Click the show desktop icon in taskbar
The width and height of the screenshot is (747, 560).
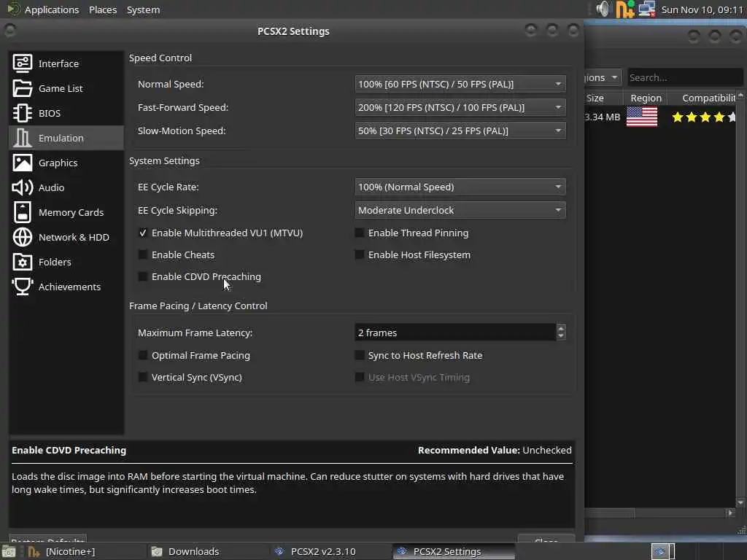tap(9, 551)
